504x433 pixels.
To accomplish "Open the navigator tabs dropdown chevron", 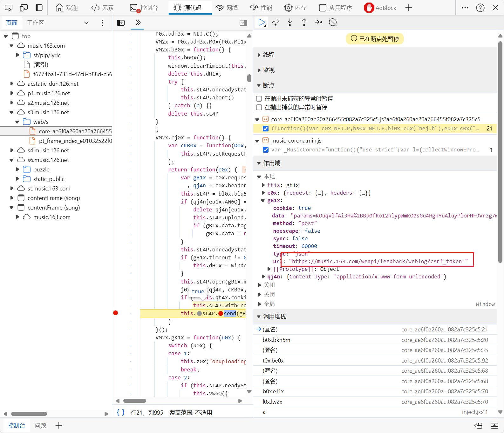I will click(86, 23).
